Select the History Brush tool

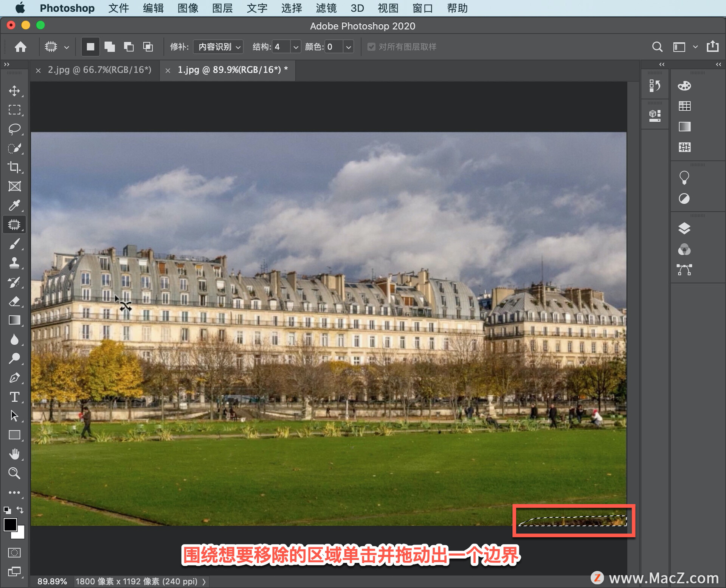[14, 282]
